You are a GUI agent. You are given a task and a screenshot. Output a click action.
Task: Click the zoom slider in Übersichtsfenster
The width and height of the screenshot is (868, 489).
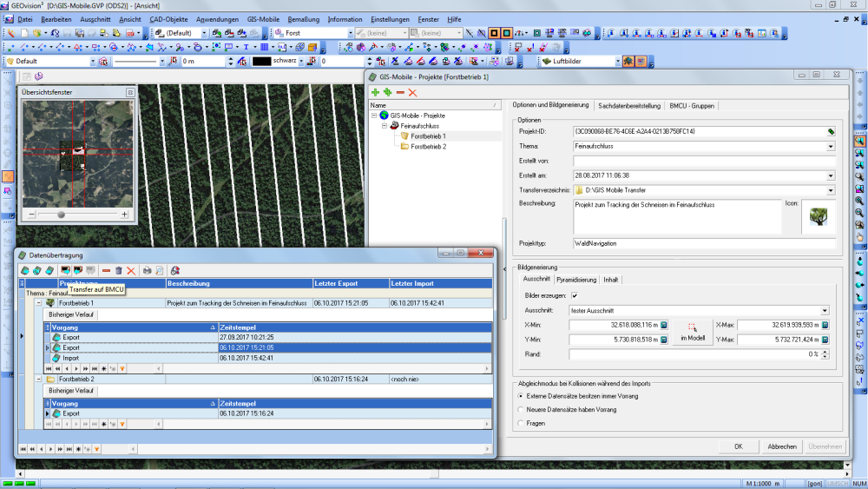[x=61, y=214]
